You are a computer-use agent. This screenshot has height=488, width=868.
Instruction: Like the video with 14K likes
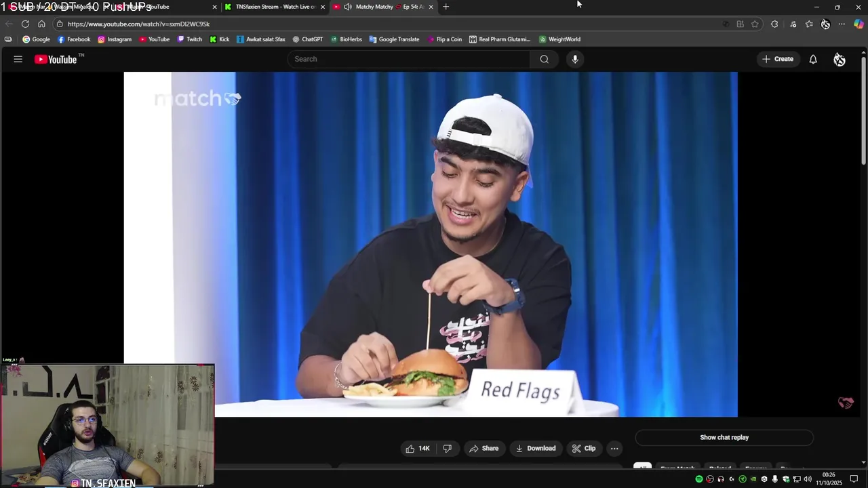pyautogui.click(x=418, y=448)
